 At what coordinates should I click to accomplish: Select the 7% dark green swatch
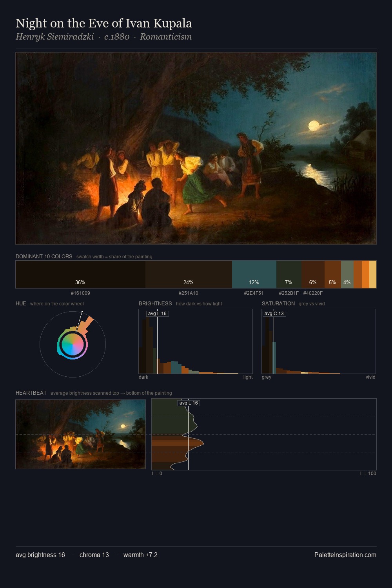(x=289, y=274)
